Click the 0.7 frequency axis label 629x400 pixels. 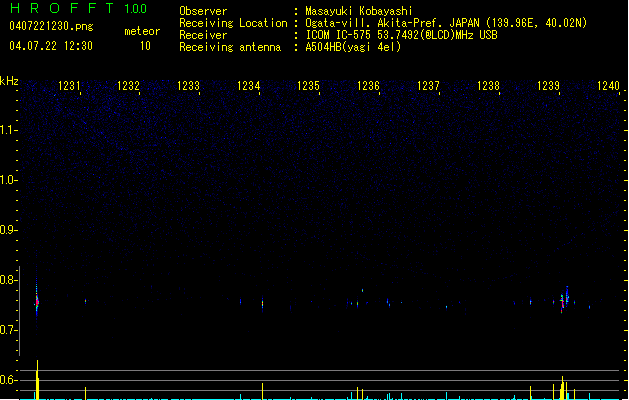(8, 330)
